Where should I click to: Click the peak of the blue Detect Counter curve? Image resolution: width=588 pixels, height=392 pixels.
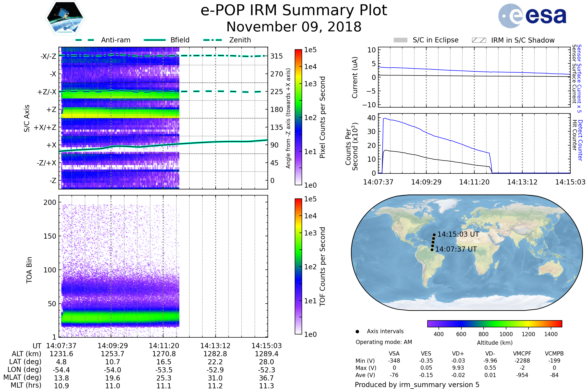pos(385,118)
